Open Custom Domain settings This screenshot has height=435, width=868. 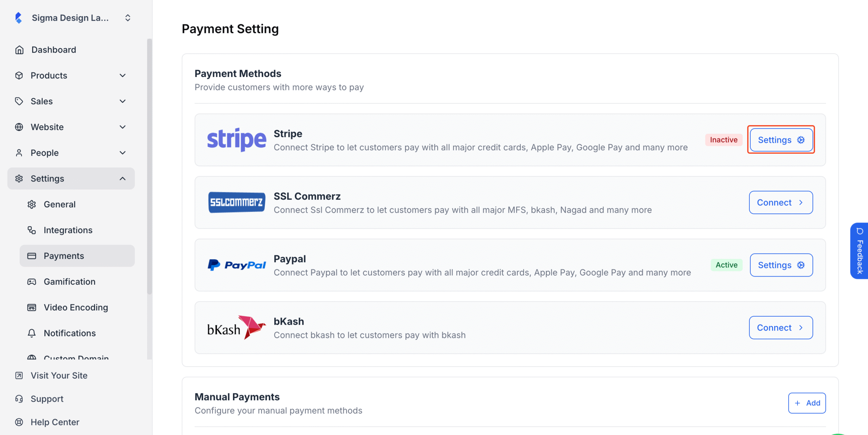tap(76, 358)
